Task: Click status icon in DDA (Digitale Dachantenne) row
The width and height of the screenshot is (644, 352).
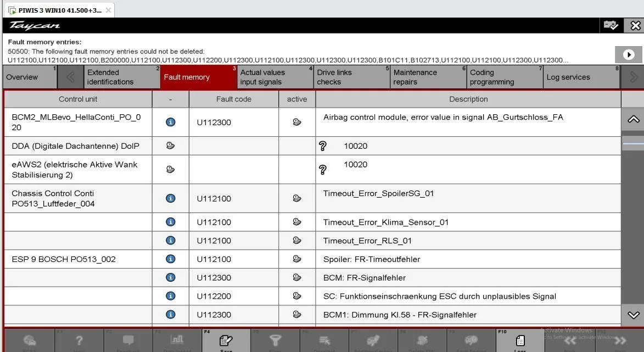Action: tap(170, 146)
